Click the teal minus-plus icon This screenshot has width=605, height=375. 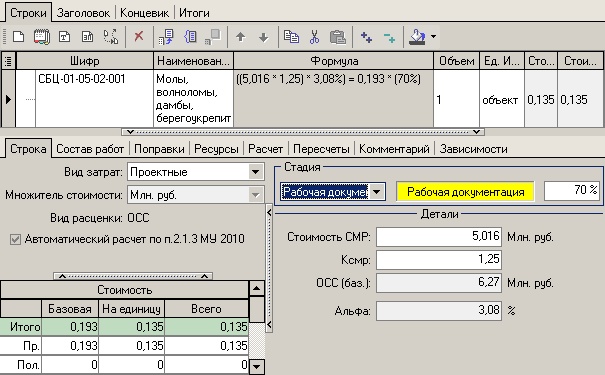point(389,37)
